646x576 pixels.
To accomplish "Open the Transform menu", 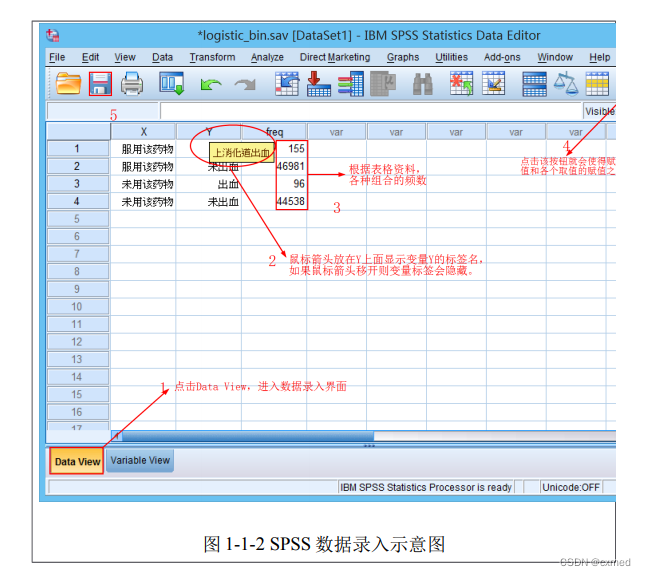I will 212,57.
